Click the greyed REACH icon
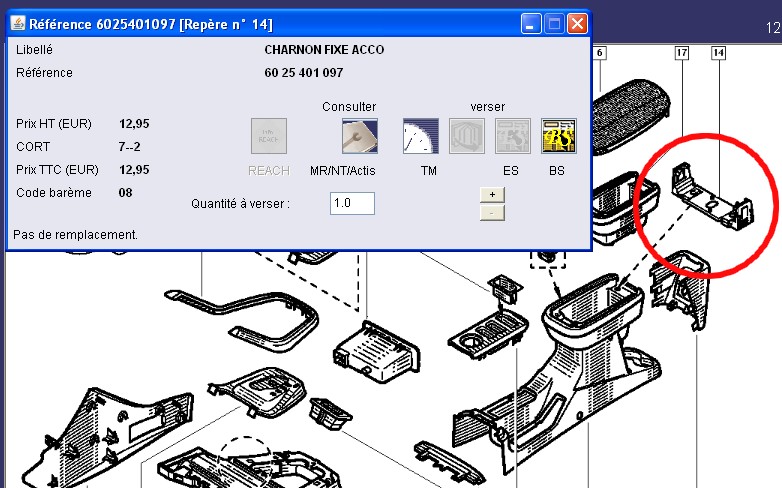This screenshot has width=782, height=488. (268, 136)
